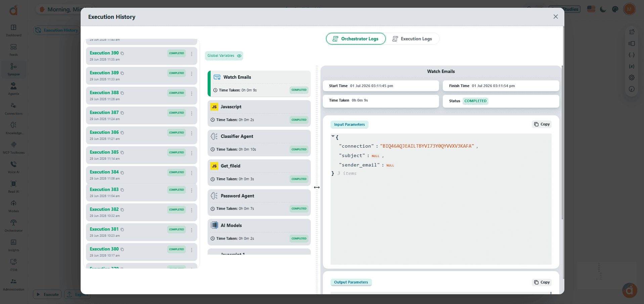Open kebab menu for Execution 388

pyautogui.click(x=191, y=93)
